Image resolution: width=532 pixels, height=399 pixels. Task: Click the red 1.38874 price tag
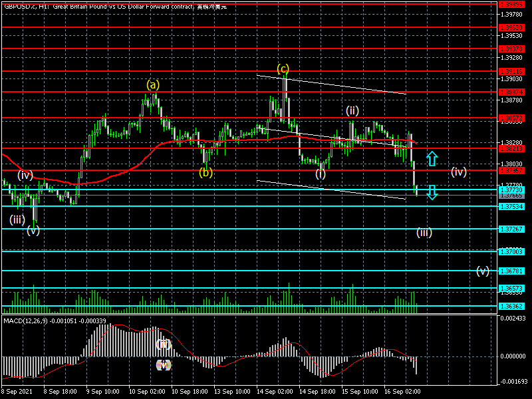tap(511, 92)
